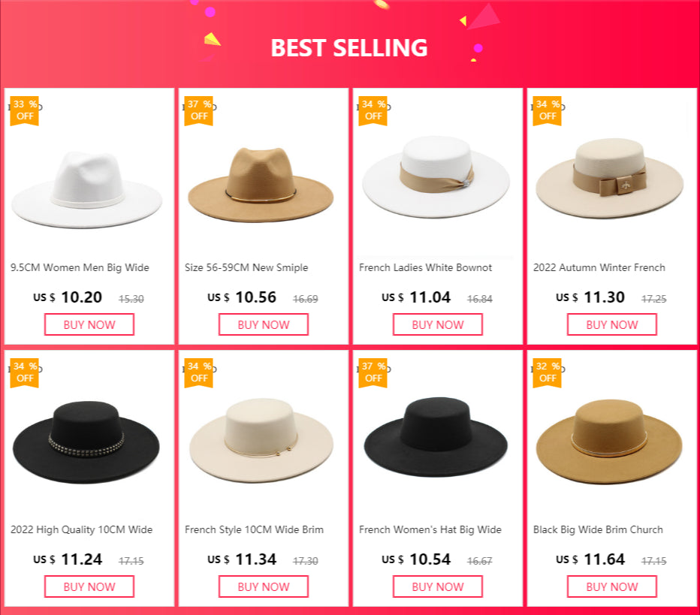Click BUY NOW under the $10.56 khaki hat

pos(263,324)
